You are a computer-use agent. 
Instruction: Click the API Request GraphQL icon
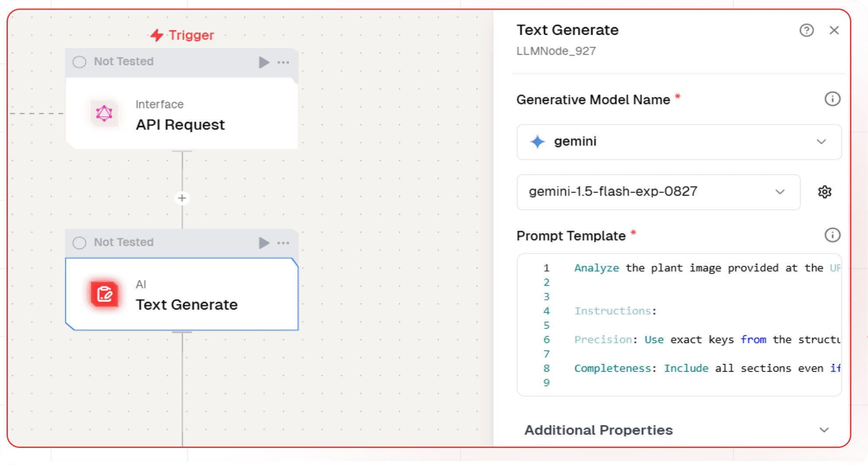pyautogui.click(x=104, y=113)
